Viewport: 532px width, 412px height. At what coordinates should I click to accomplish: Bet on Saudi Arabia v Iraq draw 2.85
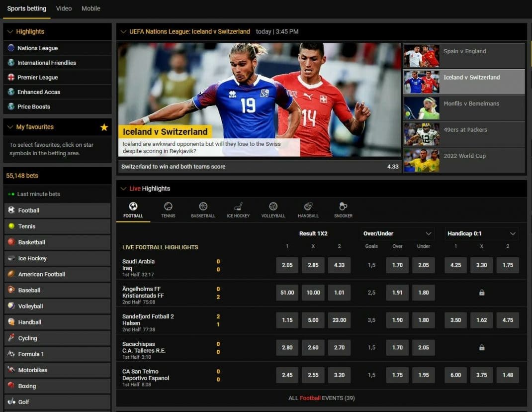click(x=313, y=265)
